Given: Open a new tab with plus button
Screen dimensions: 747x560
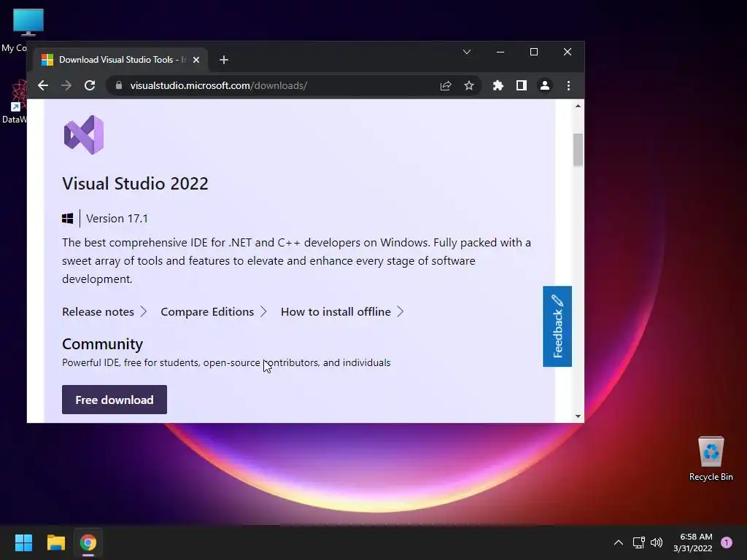Looking at the screenshot, I should [224, 60].
